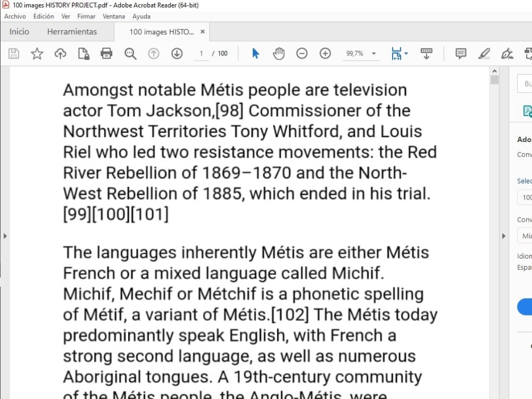The image size is (532, 399).
Task: Click the fit width page icon
Action: tap(396, 54)
